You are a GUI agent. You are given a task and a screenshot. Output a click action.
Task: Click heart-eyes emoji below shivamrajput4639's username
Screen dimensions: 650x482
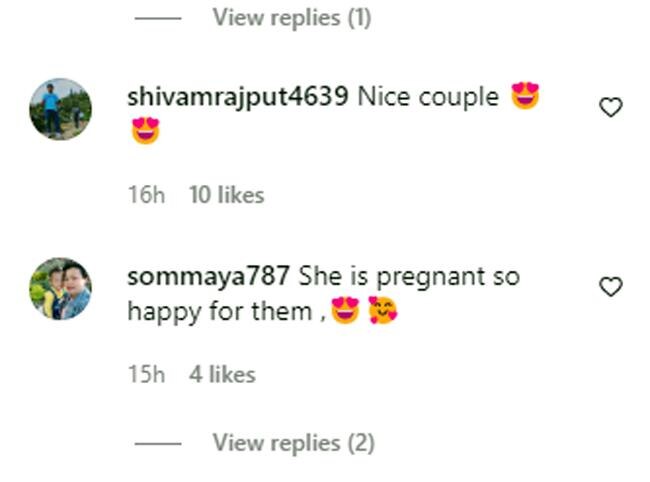(x=146, y=131)
